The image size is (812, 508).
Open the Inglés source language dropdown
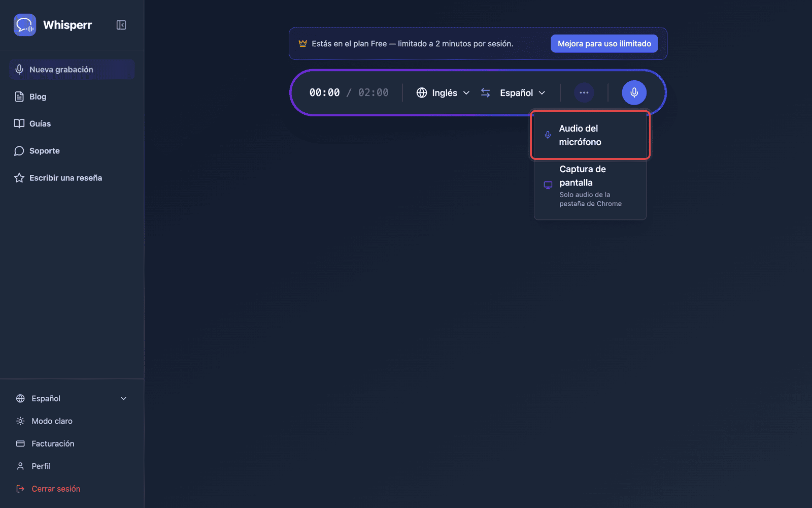click(443, 93)
